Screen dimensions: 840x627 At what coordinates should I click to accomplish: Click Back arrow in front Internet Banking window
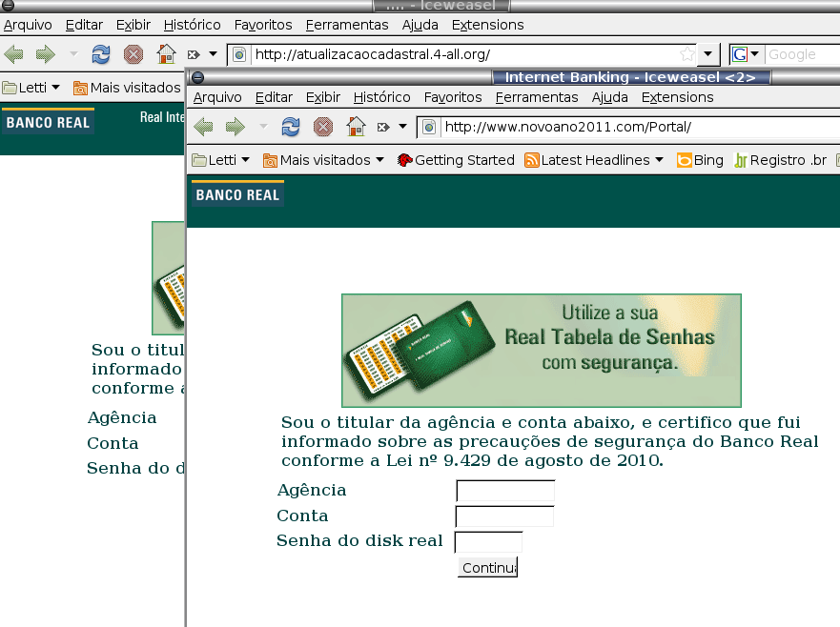(203, 127)
